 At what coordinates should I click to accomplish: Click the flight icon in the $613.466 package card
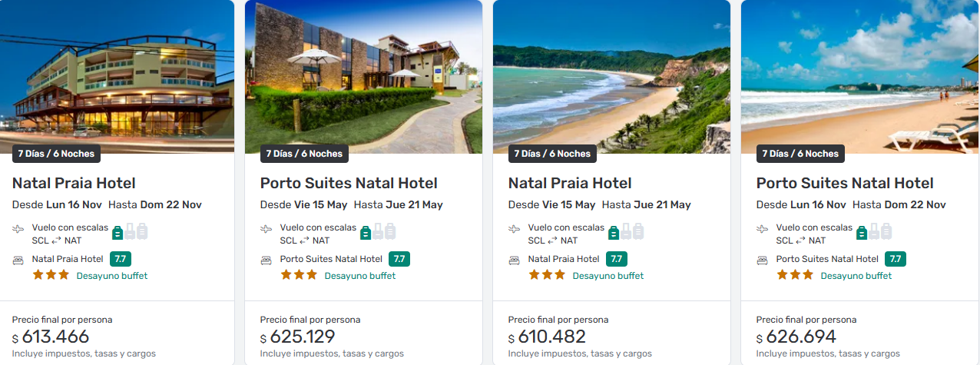pyautogui.click(x=18, y=229)
